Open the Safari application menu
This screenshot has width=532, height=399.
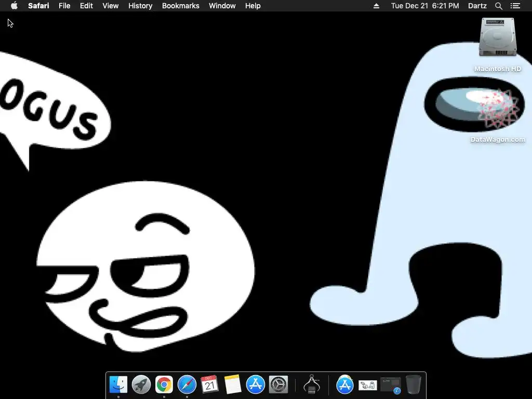(38, 6)
